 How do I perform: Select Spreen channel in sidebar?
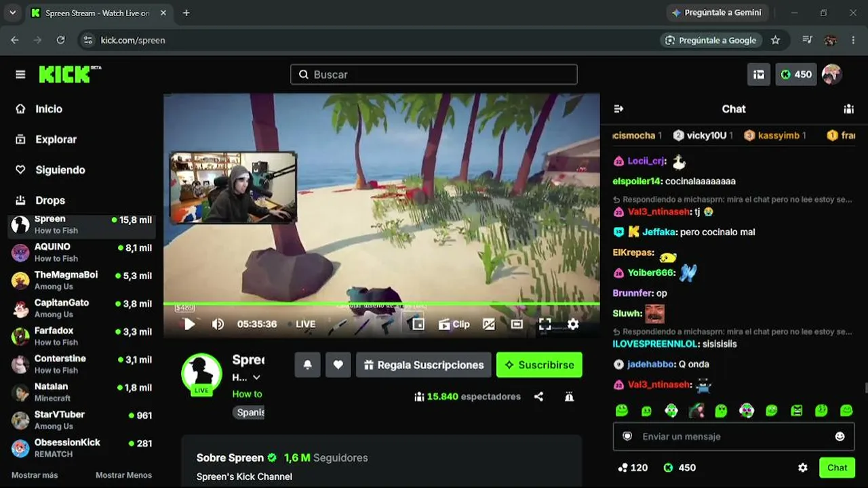point(81,224)
